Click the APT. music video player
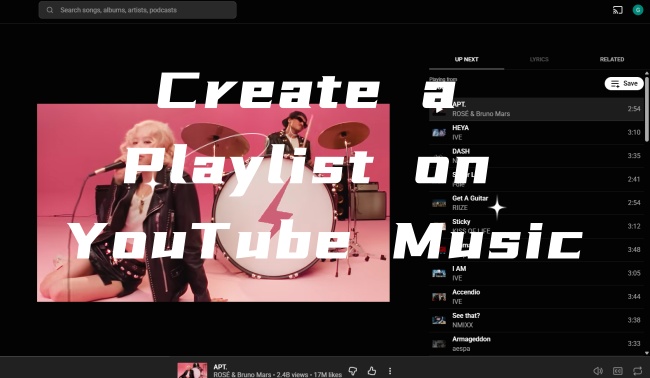This screenshot has height=378, width=650. coord(213,203)
